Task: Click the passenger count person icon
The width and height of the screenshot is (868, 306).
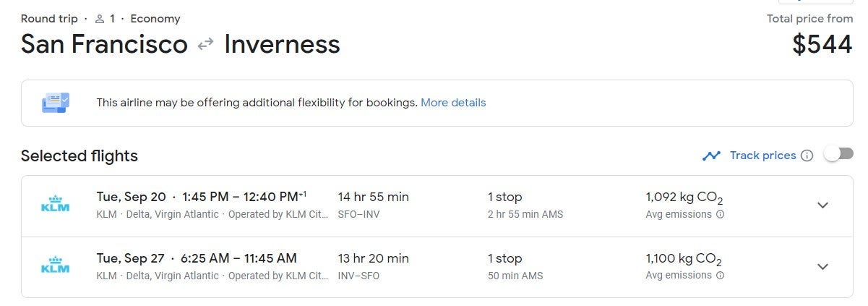Action: click(x=100, y=19)
